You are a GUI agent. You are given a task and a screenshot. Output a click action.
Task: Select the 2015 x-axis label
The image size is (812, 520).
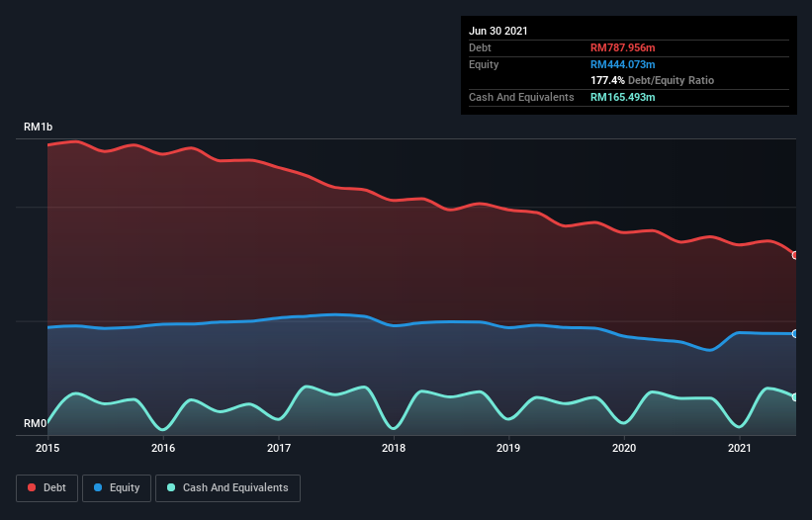47,448
